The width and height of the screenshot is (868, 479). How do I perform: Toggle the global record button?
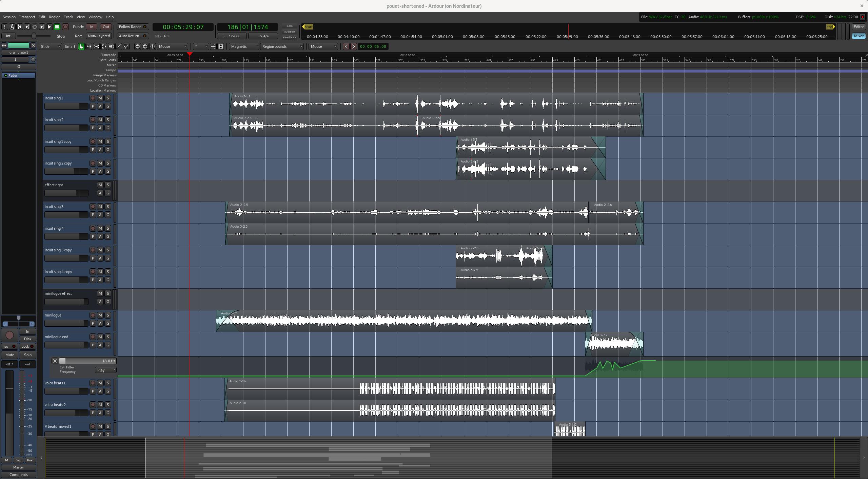click(65, 27)
